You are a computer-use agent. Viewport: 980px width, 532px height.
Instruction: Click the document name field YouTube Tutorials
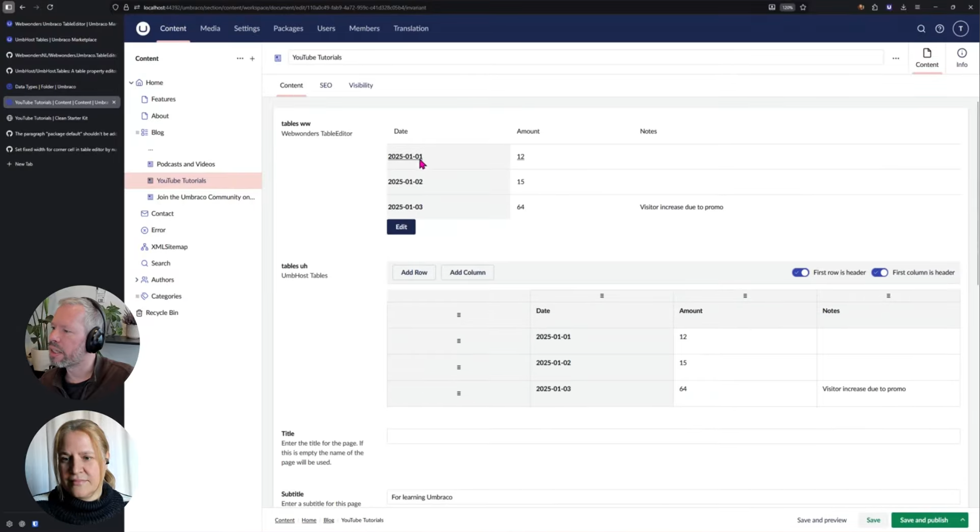[x=585, y=58]
